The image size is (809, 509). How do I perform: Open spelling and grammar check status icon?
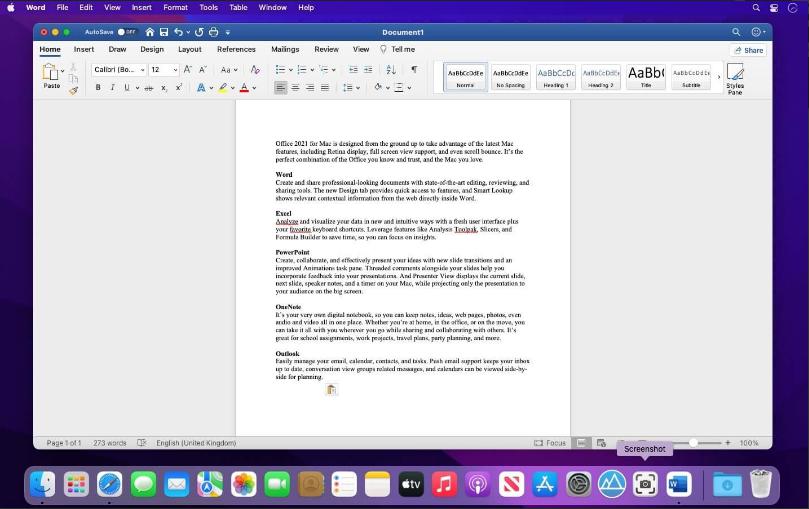[141, 442]
